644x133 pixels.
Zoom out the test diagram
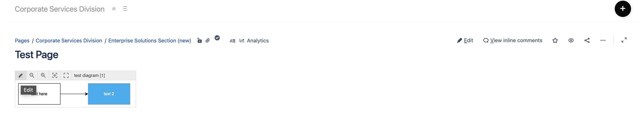pyautogui.click(x=32, y=75)
